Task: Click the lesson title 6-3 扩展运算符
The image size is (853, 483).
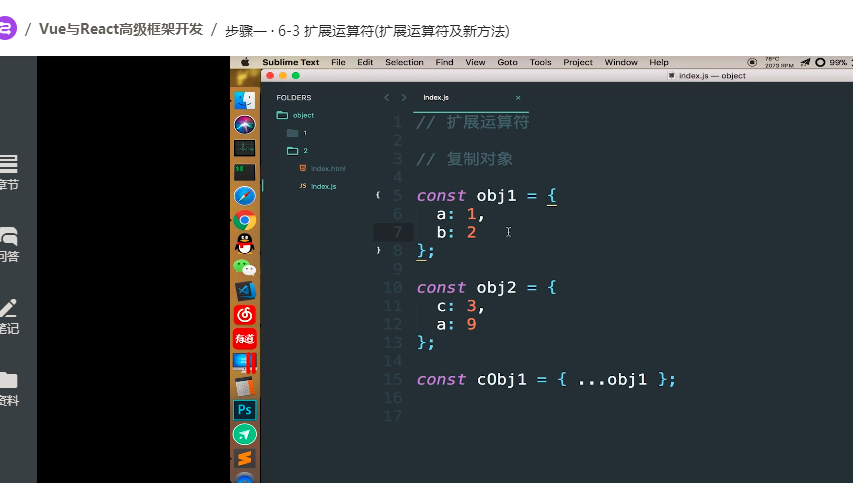Action: point(367,31)
